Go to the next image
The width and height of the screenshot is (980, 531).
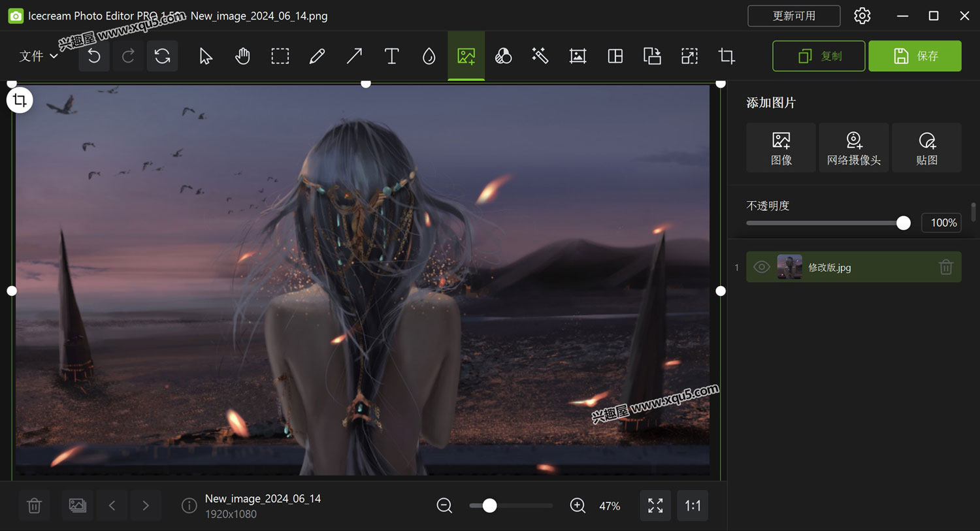pyautogui.click(x=146, y=506)
